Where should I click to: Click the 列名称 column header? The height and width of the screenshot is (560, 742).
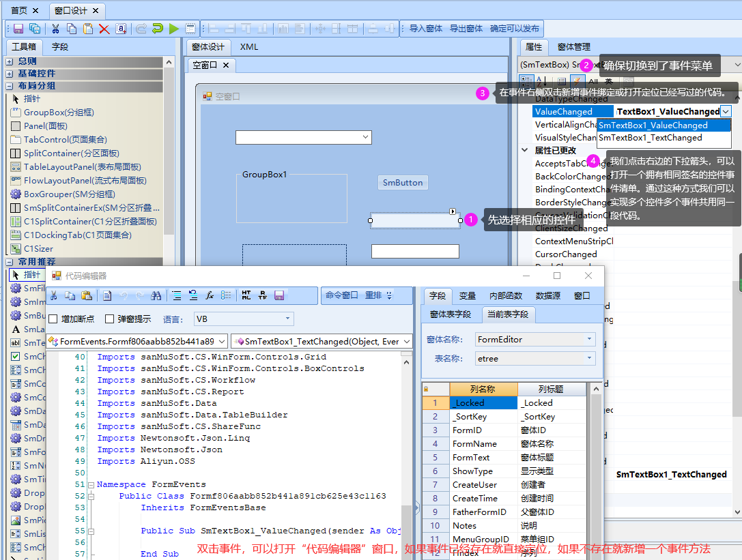(x=483, y=389)
